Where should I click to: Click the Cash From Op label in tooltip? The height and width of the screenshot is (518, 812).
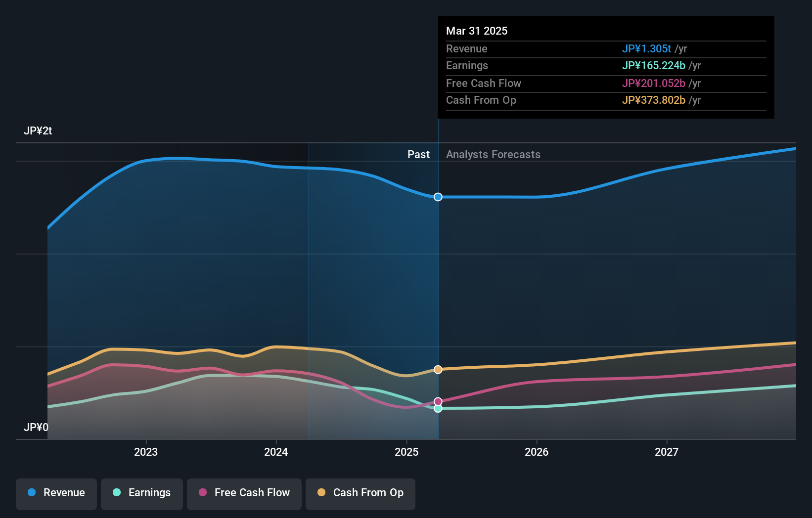click(x=481, y=100)
